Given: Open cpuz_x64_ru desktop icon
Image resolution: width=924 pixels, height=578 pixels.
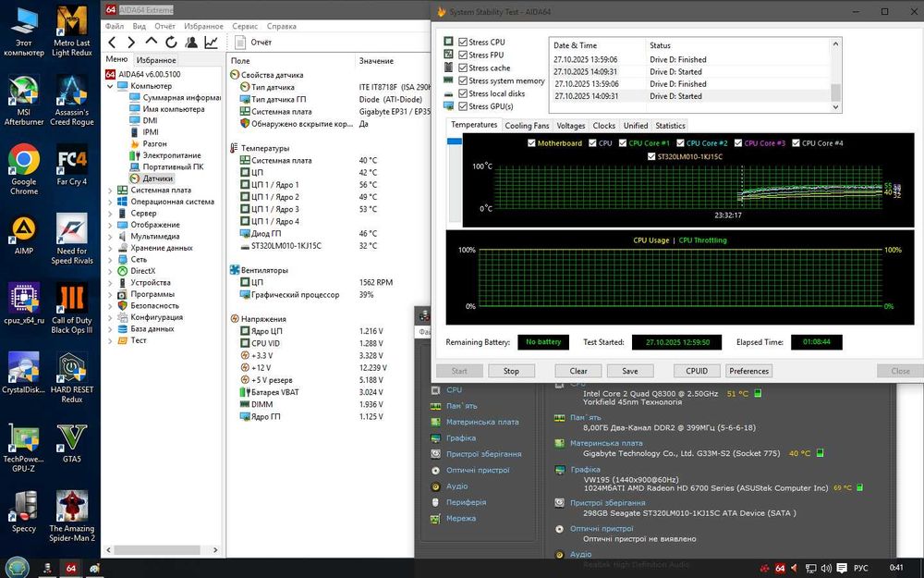Looking at the screenshot, I should (x=24, y=303).
